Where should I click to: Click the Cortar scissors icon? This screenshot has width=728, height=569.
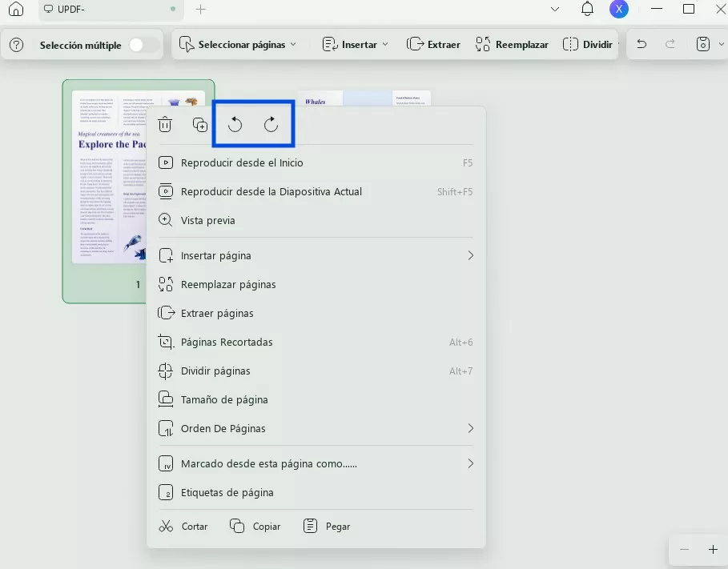(166, 526)
